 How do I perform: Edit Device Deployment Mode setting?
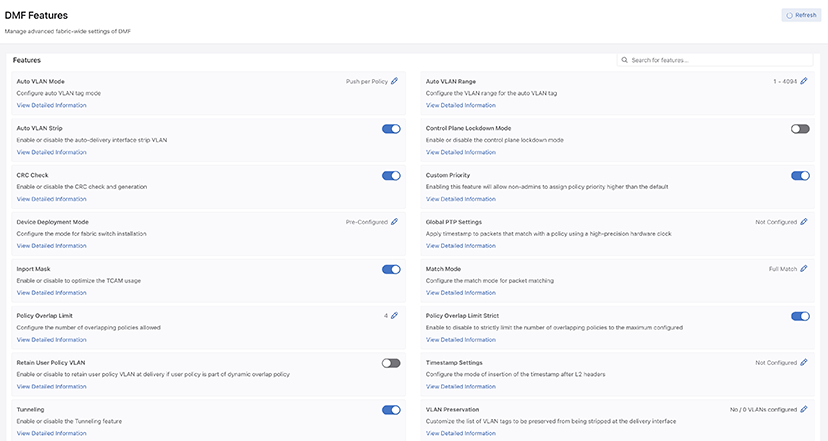tap(394, 222)
